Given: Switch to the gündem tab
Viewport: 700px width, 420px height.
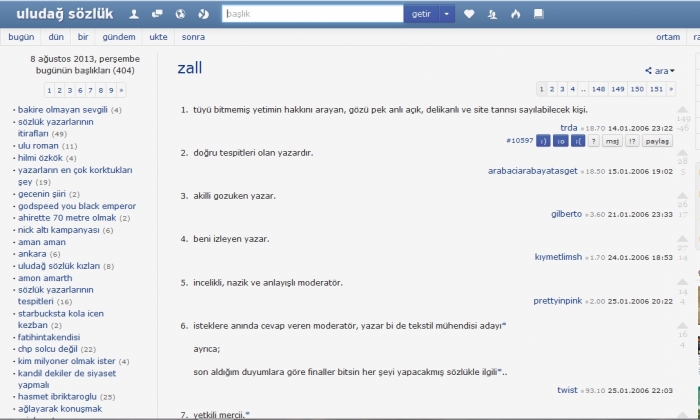Looking at the screenshot, I should pyautogui.click(x=118, y=37).
